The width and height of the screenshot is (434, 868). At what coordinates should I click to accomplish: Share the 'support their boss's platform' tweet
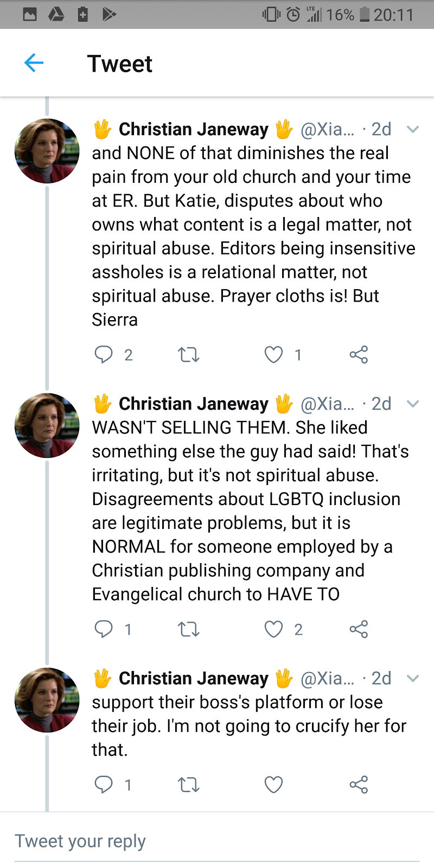[359, 785]
